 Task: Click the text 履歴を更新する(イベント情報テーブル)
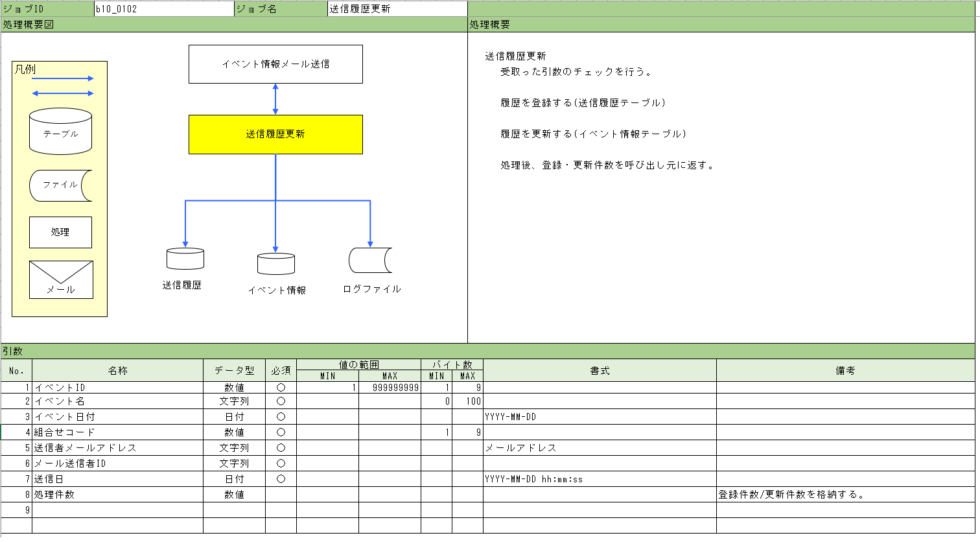coord(593,134)
